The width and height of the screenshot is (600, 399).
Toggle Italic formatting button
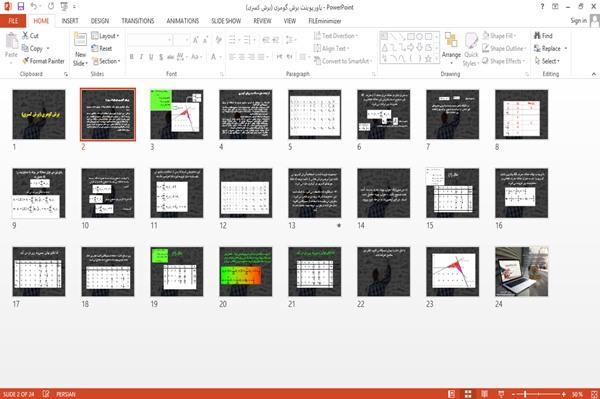(141, 57)
